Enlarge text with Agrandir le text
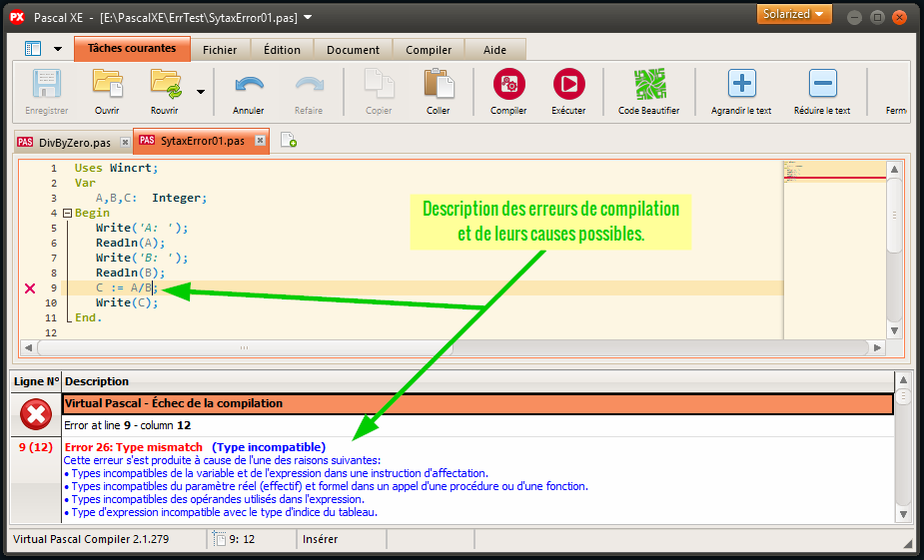The image size is (924, 560). 741,84
